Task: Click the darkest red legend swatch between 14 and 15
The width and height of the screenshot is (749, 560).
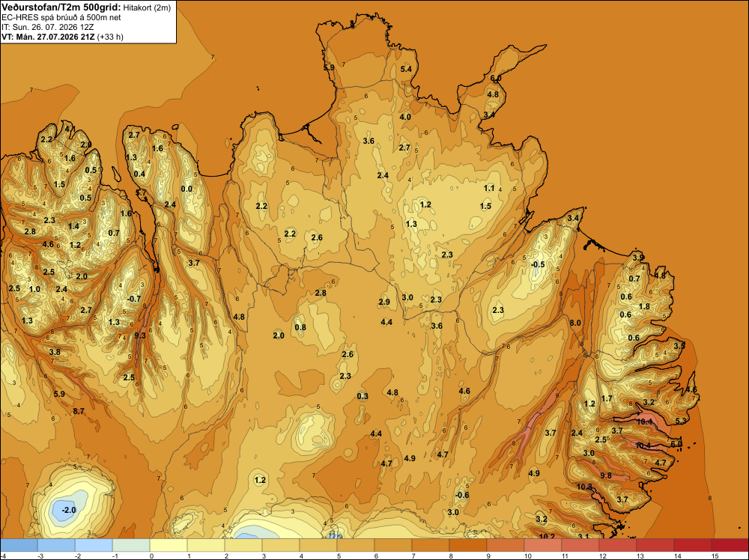Action: pos(730,545)
